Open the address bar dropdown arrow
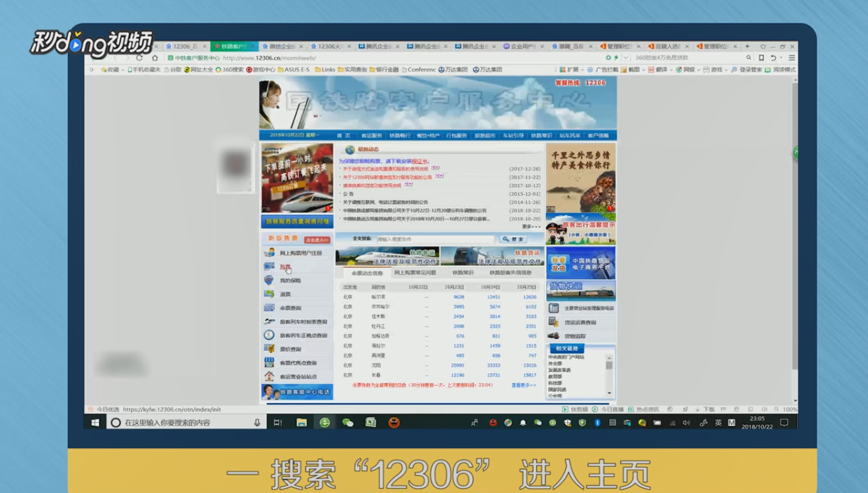Screen dimensions: 868x493 (625, 58)
